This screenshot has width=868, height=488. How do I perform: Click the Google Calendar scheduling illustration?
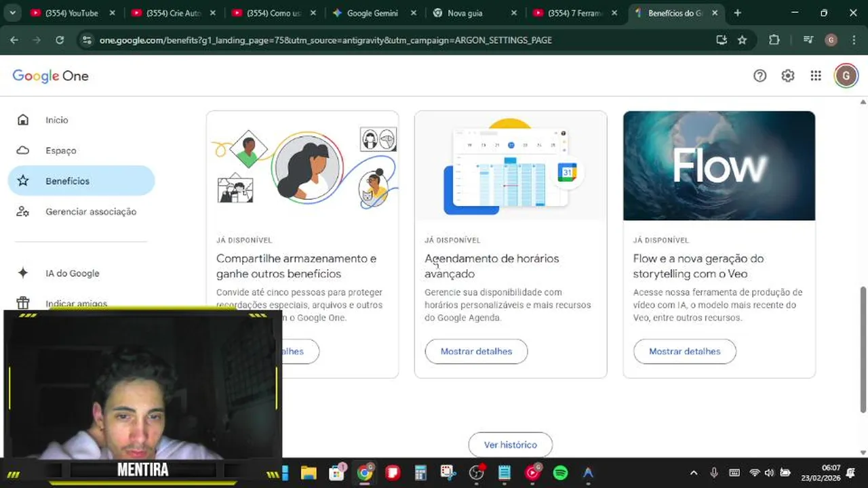pos(511,165)
